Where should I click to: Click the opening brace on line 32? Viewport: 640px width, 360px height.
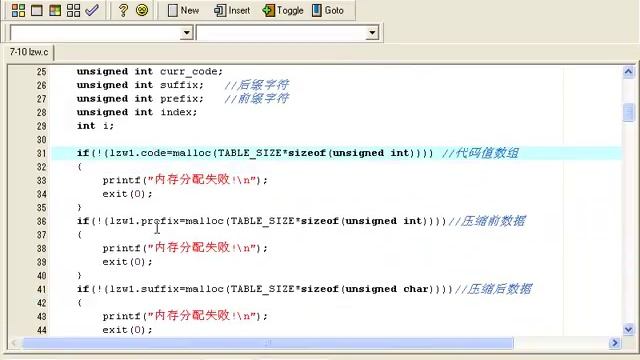click(80, 167)
